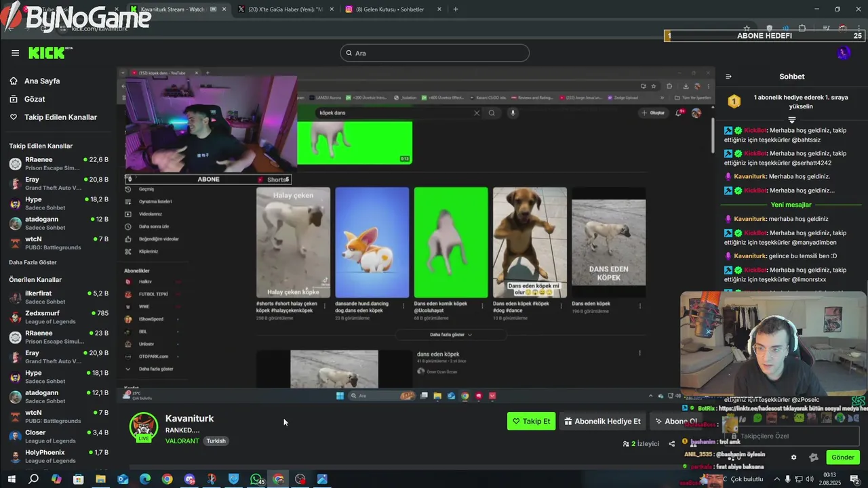The height and width of the screenshot is (488, 868).
Task: Click the RRaenee avatar under Takip Edilen Kanallar
Action: 15,163
